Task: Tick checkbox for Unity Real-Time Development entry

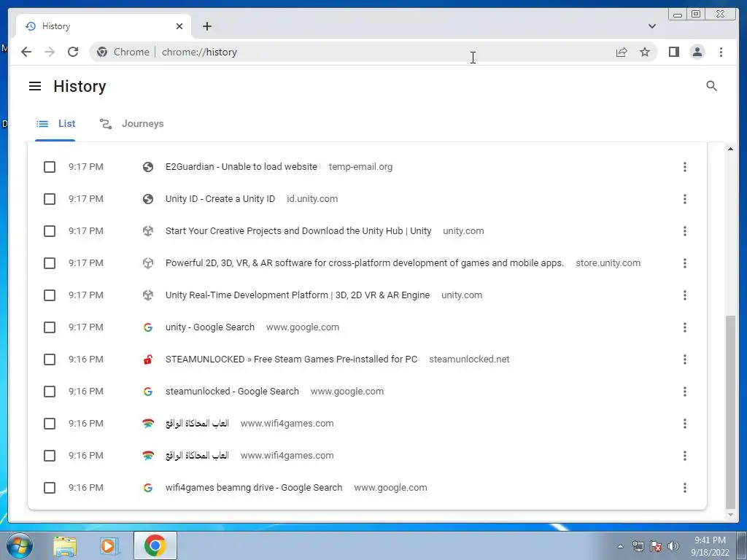Action: (50, 295)
